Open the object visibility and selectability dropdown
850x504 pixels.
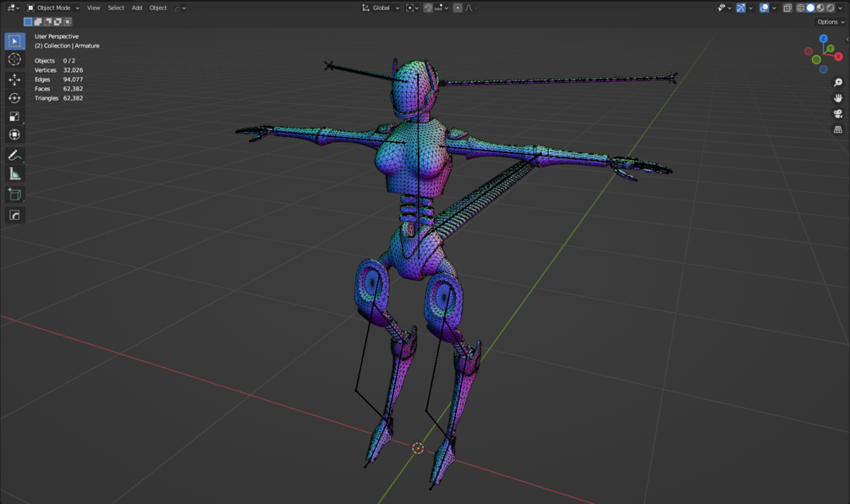725,8
